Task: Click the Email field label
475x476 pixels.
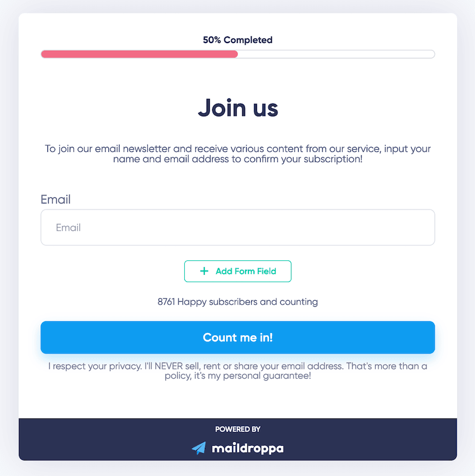Action: (55, 199)
